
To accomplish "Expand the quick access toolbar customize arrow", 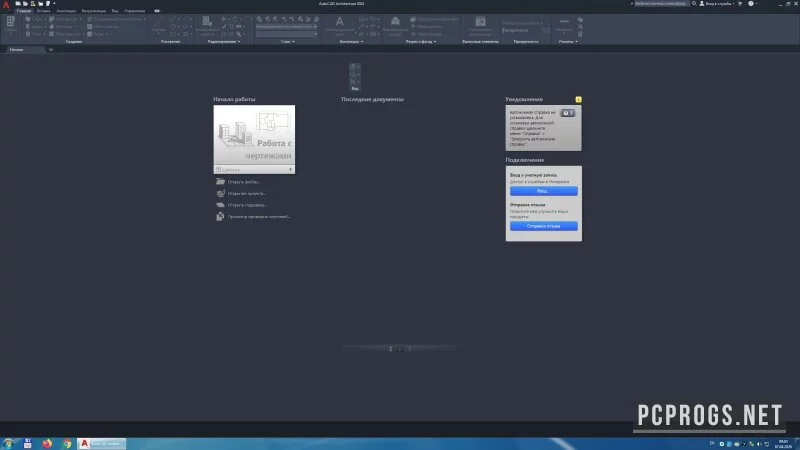I will coord(55,4).
